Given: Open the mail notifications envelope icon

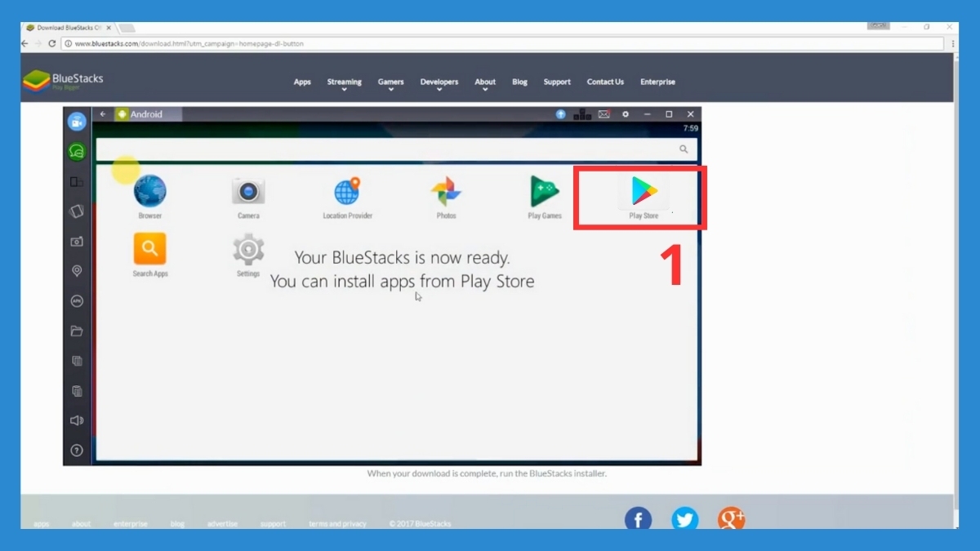Looking at the screenshot, I should coord(604,114).
